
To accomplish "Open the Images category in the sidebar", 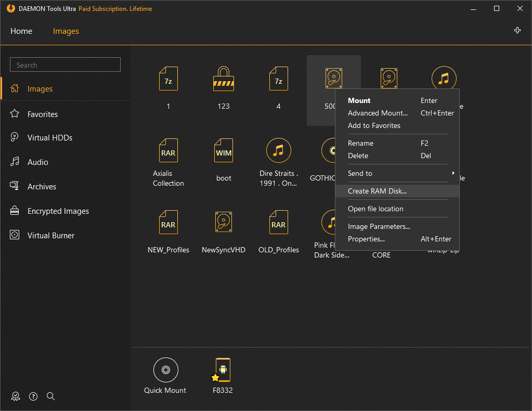I will (66, 88).
